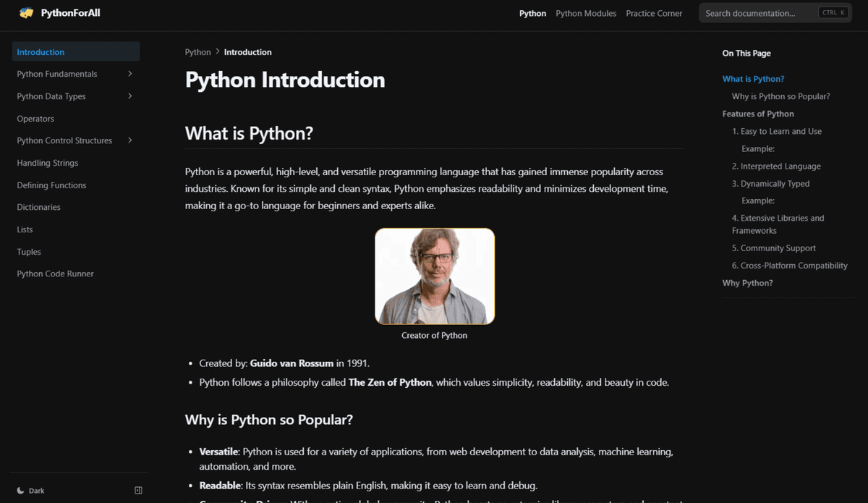Viewport: 868px width, 503px height.
Task: Navigate to the Dictionaries page
Action: coord(39,207)
